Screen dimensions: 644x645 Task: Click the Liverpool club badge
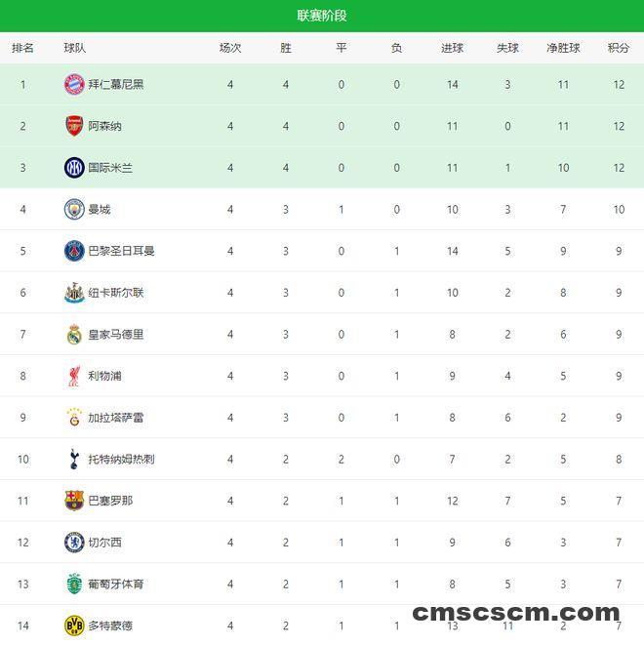click(74, 376)
